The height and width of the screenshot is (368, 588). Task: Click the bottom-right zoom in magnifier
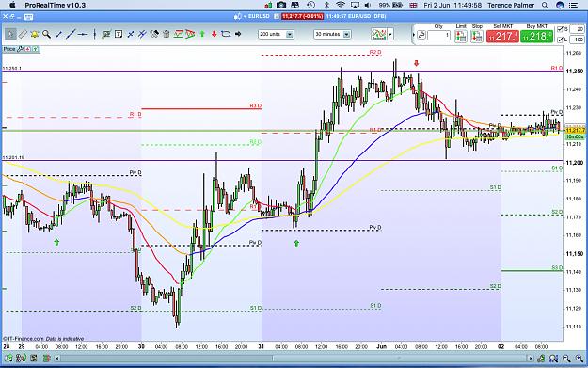[579, 359]
